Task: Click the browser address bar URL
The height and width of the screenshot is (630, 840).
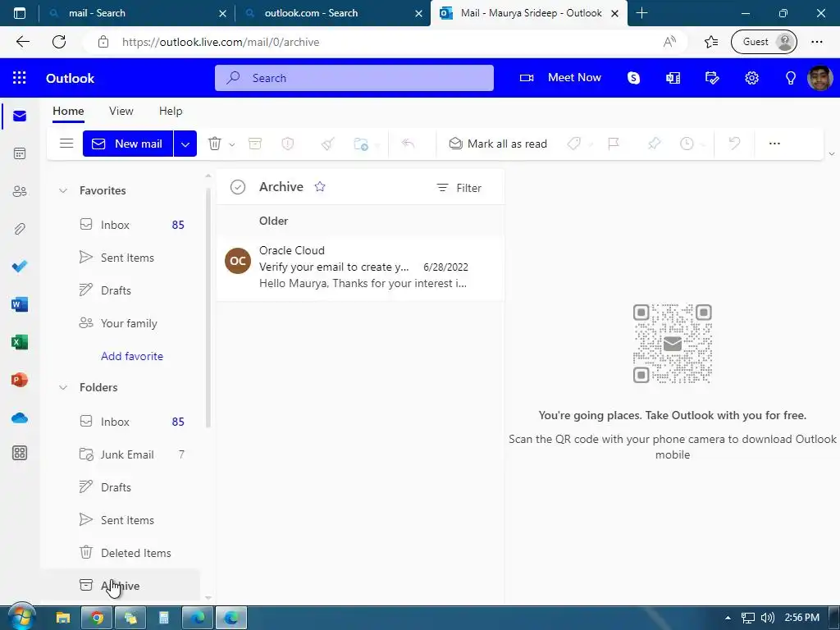Action: [x=220, y=42]
